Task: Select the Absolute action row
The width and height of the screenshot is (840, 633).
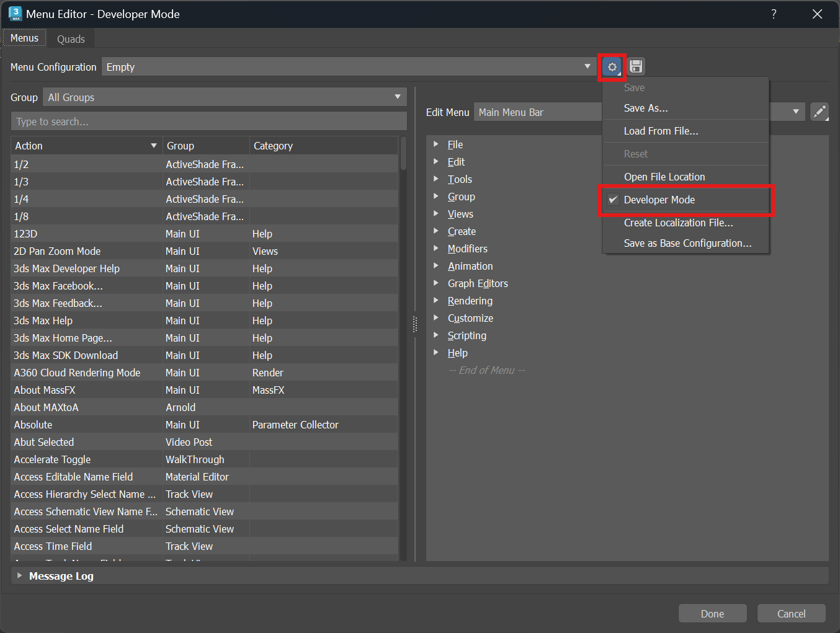Action: click(x=205, y=425)
